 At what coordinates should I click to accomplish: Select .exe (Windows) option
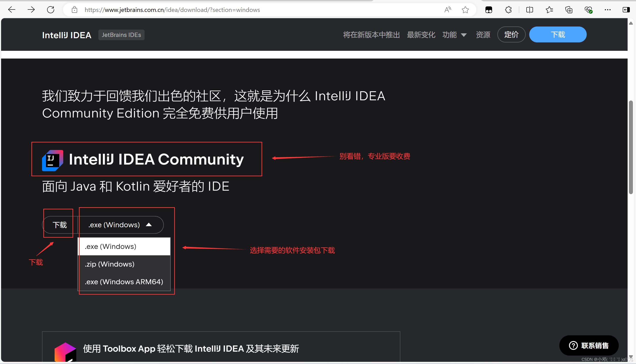tap(124, 246)
